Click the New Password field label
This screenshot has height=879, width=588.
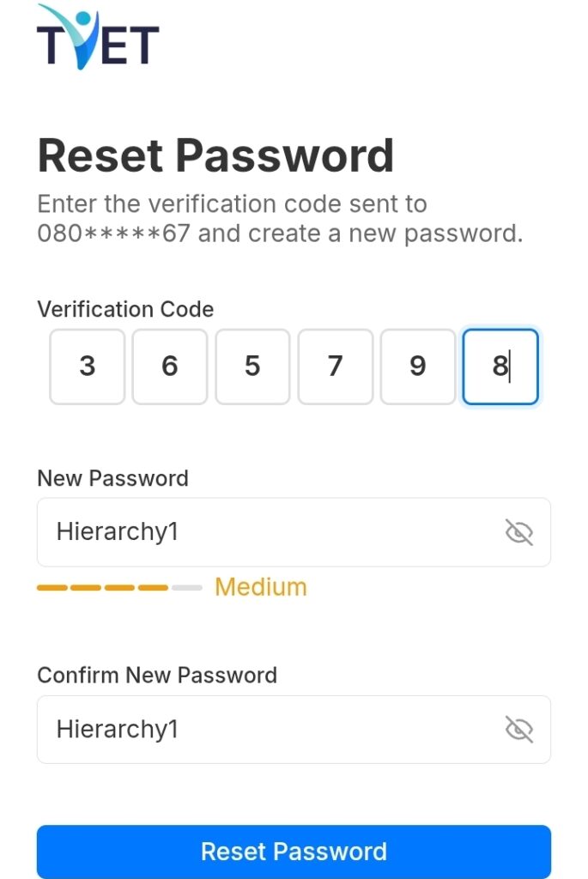(x=112, y=478)
